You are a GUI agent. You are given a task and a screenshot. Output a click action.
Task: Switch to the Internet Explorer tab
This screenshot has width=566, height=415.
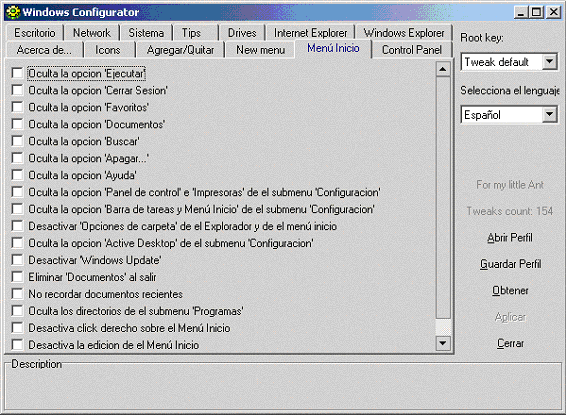pos(310,33)
